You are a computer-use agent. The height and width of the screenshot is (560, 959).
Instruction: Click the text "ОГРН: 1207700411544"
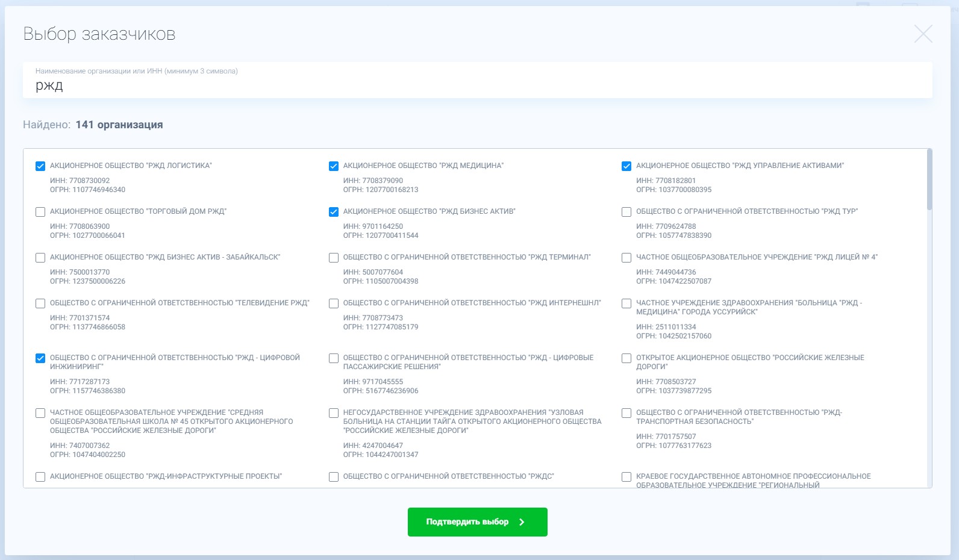click(x=381, y=235)
